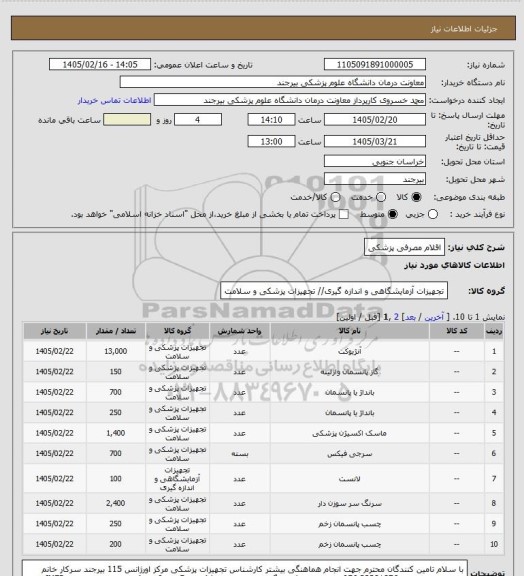The width and height of the screenshot is (524, 576).
Task: Click the quantity 13,000 cell
Action: tap(116, 352)
